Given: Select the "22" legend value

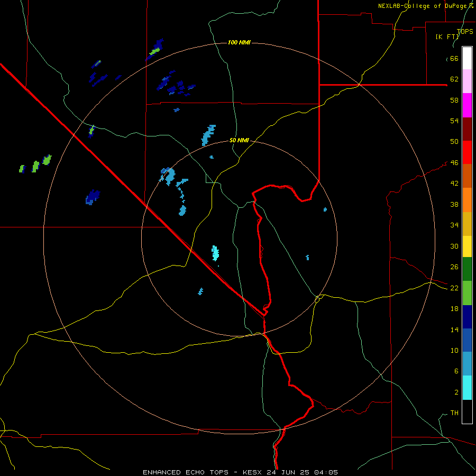Looking at the screenshot, I should (454, 288).
